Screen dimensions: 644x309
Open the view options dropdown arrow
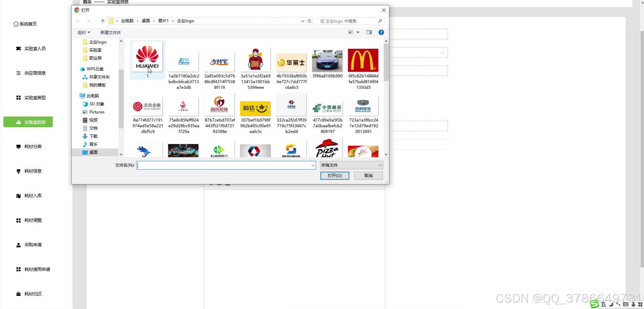coord(358,32)
